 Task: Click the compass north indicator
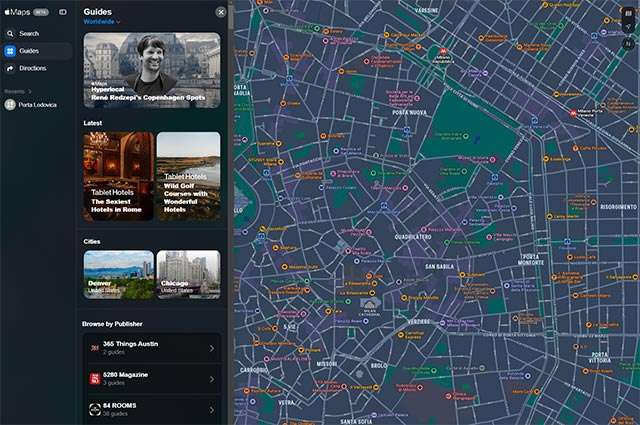coord(627,45)
